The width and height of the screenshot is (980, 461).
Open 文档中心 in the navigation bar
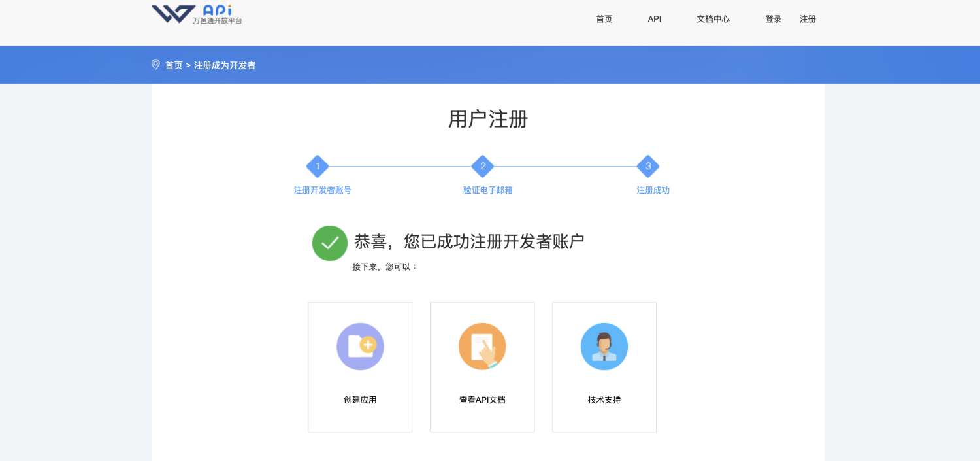coord(713,19)
